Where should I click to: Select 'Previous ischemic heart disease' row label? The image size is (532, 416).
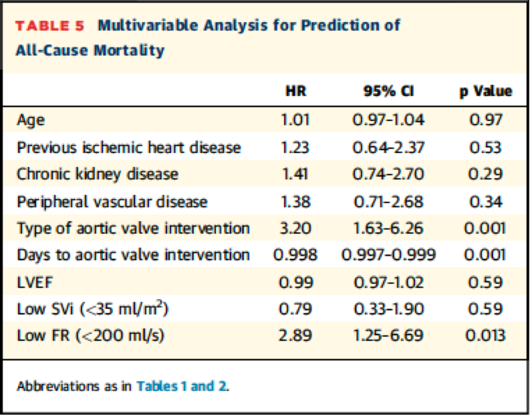129,148
